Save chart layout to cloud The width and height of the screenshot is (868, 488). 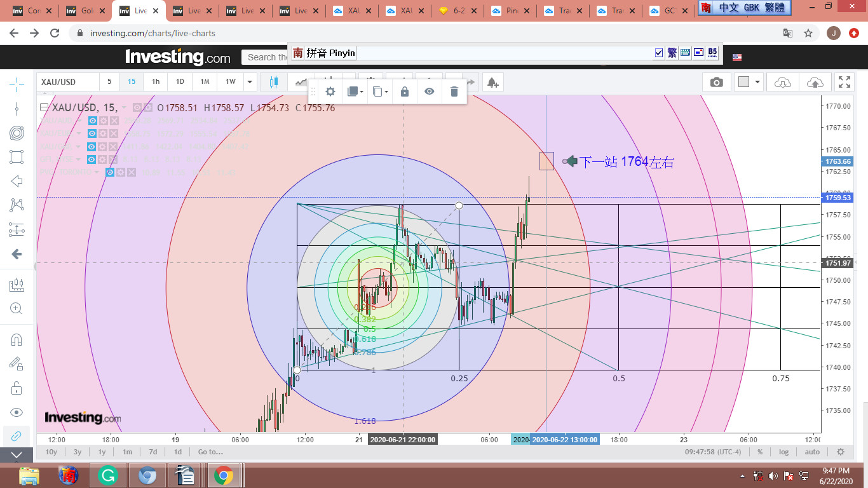click(815, 82)
